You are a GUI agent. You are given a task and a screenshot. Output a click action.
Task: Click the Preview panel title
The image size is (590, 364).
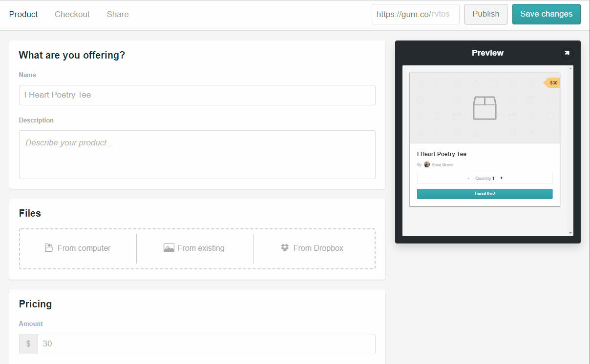[x=487, y=53]
